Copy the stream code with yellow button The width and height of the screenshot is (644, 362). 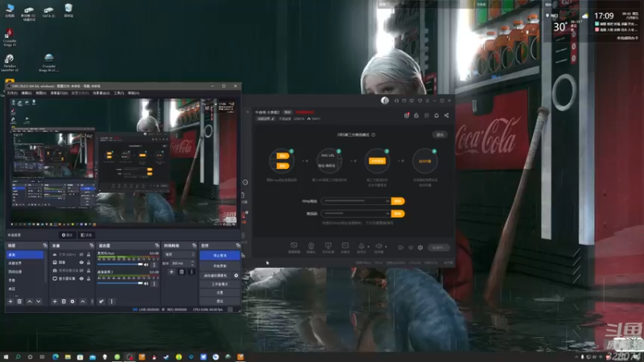click(x=398, y=214)
